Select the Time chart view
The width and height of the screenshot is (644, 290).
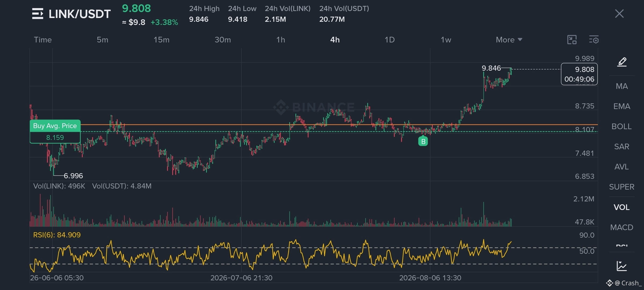43,40
